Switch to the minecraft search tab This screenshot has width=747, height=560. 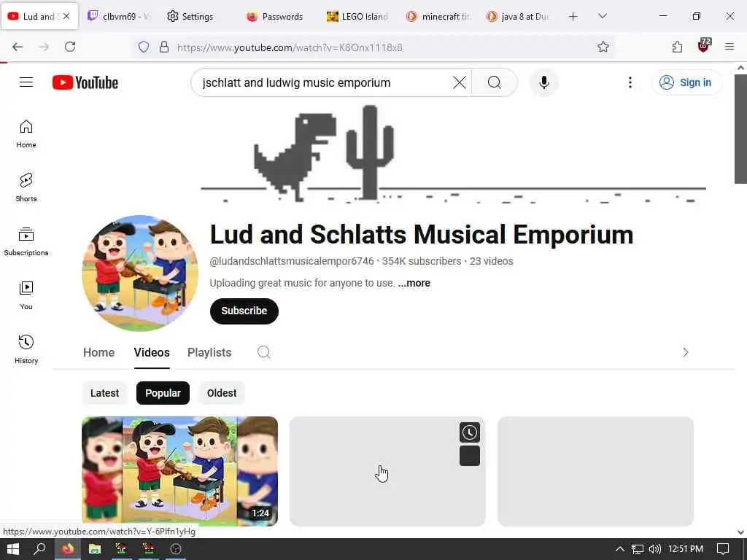coord(438,16)
